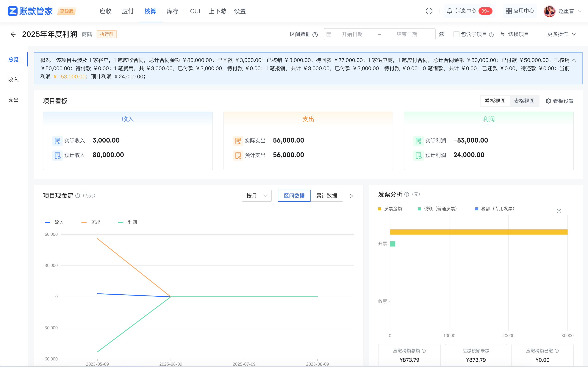Open 应用中心 grid icon
588x367 pixels.
click(509, 11)
